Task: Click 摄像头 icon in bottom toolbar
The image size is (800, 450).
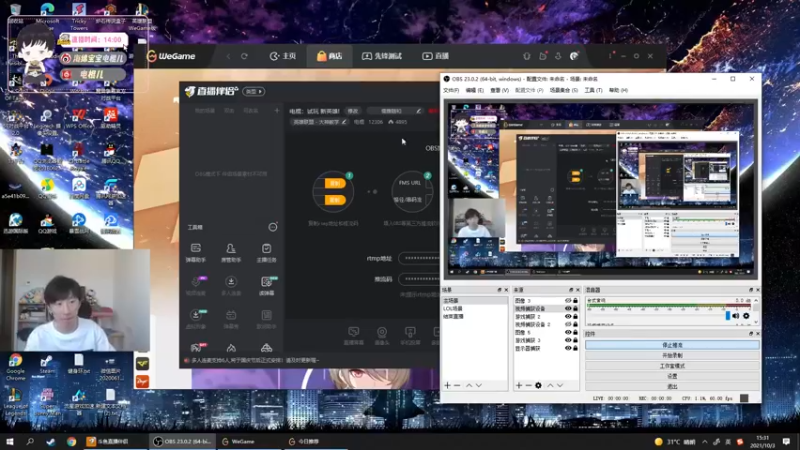Action: pos(382,336)
